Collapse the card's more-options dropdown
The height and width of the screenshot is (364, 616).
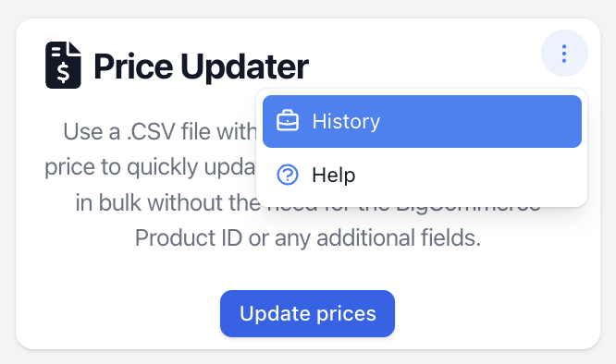click(564, 54)
